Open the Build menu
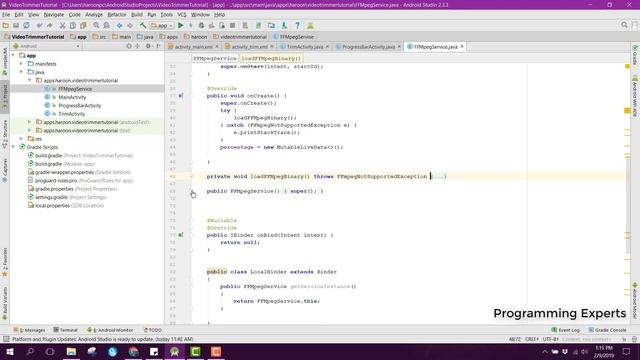 137,15
